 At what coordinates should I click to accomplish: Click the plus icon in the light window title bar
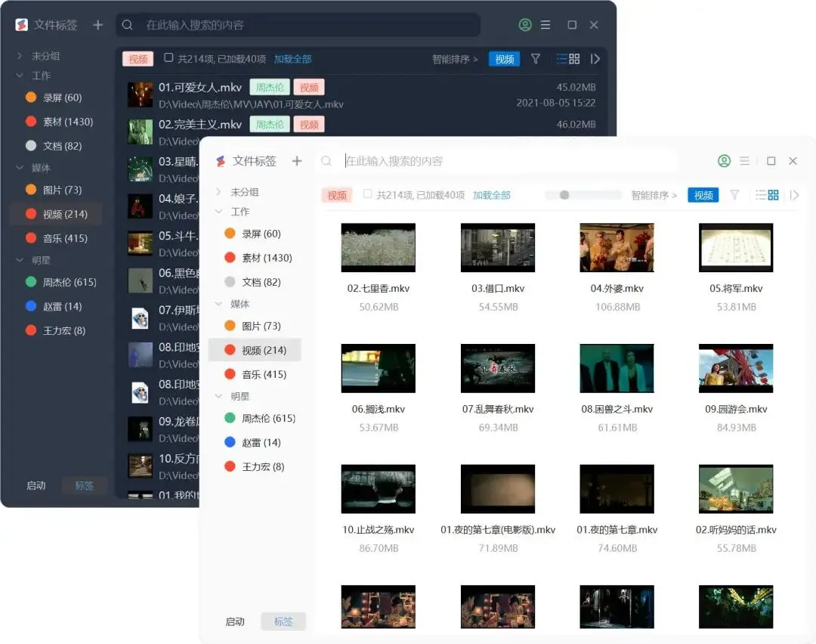click(x=297, y=162)
